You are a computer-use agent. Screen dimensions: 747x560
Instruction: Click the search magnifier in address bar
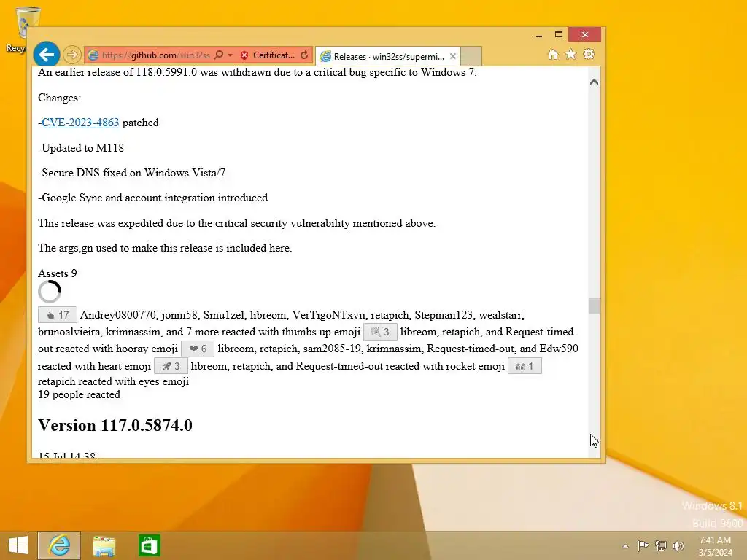pos(219,55)
